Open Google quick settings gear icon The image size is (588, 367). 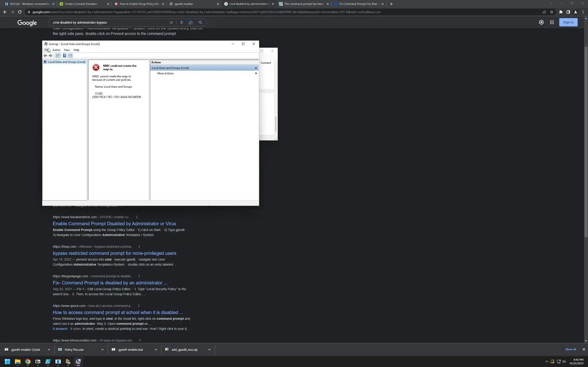(x=541, y=22)
